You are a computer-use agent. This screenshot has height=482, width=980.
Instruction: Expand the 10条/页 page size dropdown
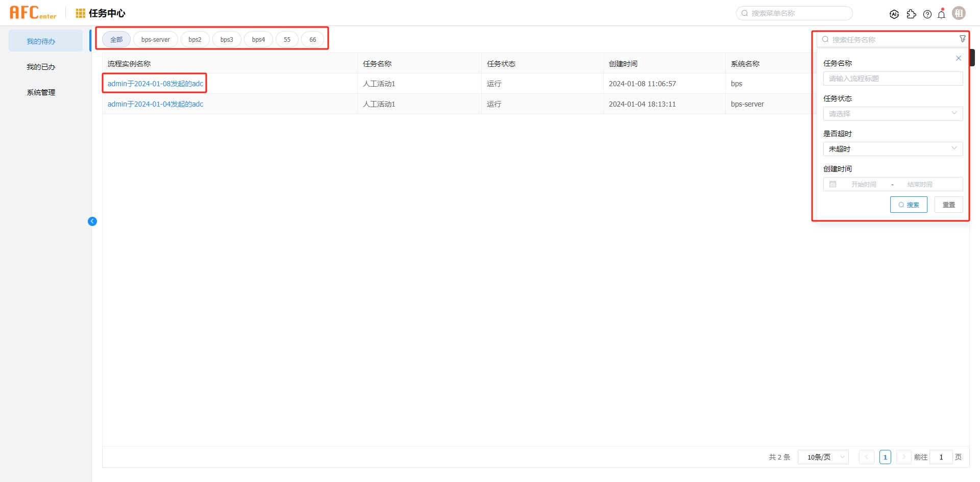(823, 457)
